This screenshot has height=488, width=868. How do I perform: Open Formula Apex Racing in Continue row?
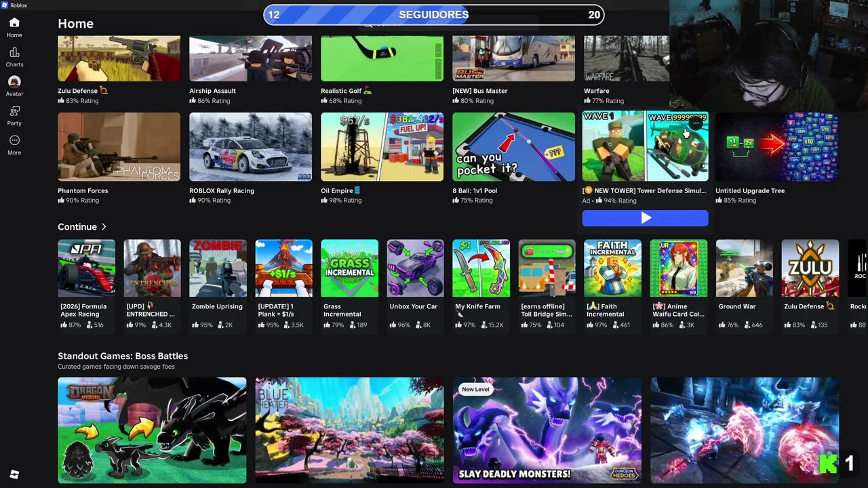coord(86,268)
